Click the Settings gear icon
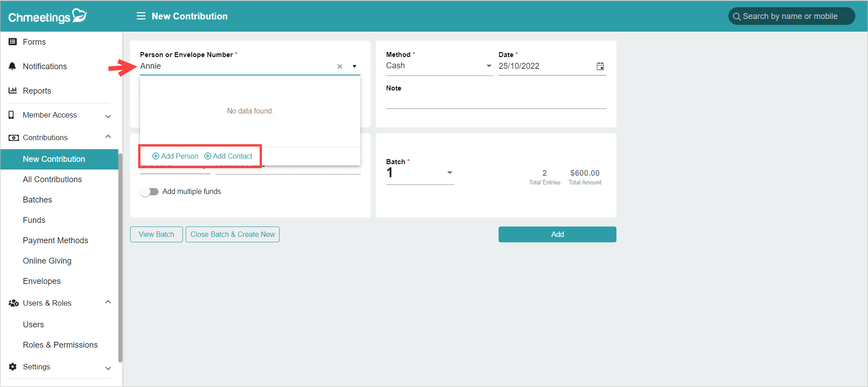Viewport: 868px width, 387px height. [13, 367]
